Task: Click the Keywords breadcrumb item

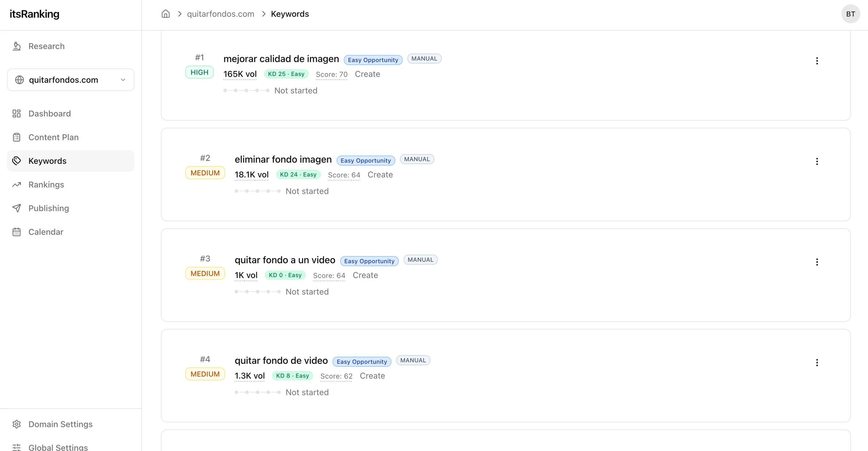Action: pos(290,14)
